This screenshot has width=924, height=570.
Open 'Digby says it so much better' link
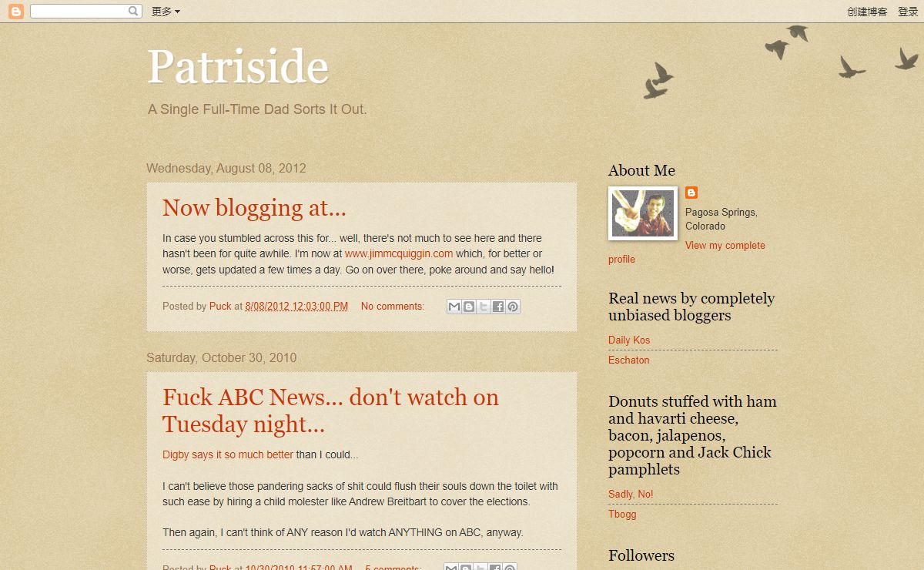(x=228, y=455)
